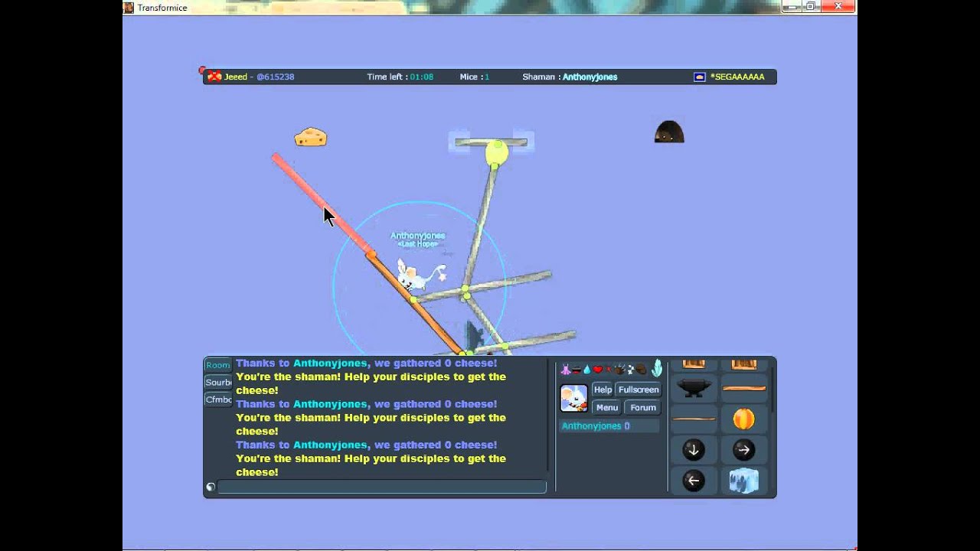Click the yellow balloon on the structure

pos(496,153)
